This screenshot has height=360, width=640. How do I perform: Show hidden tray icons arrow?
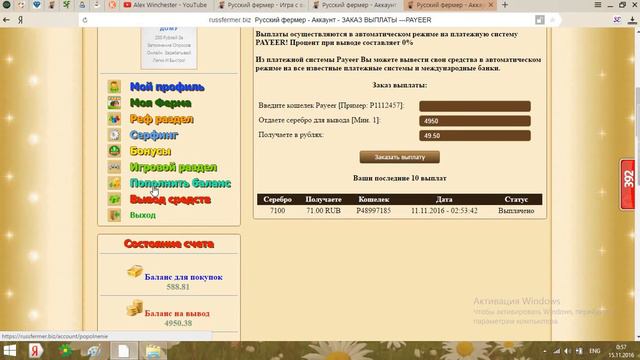(x=544, y=351)
